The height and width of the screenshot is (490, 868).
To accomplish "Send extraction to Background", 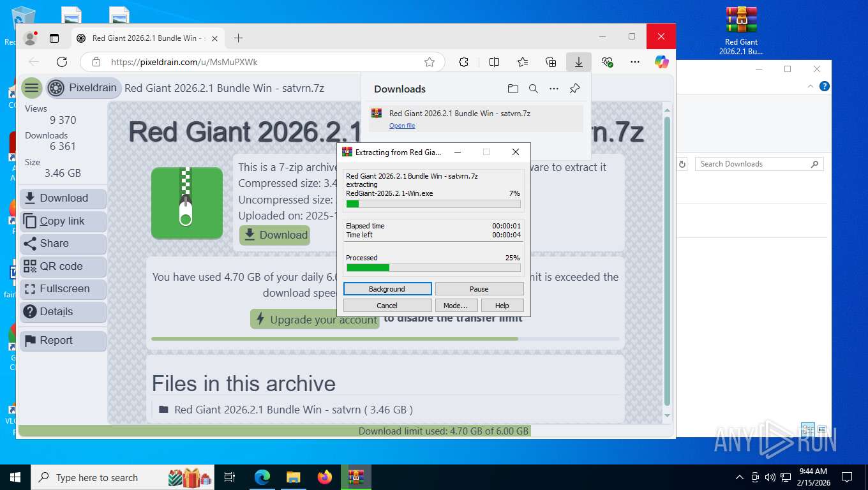I will [x=387, y=289].
